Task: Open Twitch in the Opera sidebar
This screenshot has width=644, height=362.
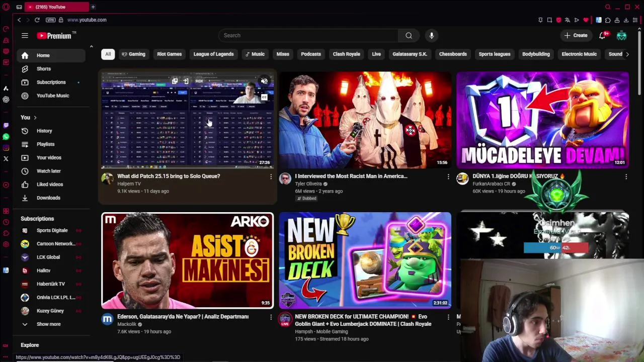Action: point(6,125)
